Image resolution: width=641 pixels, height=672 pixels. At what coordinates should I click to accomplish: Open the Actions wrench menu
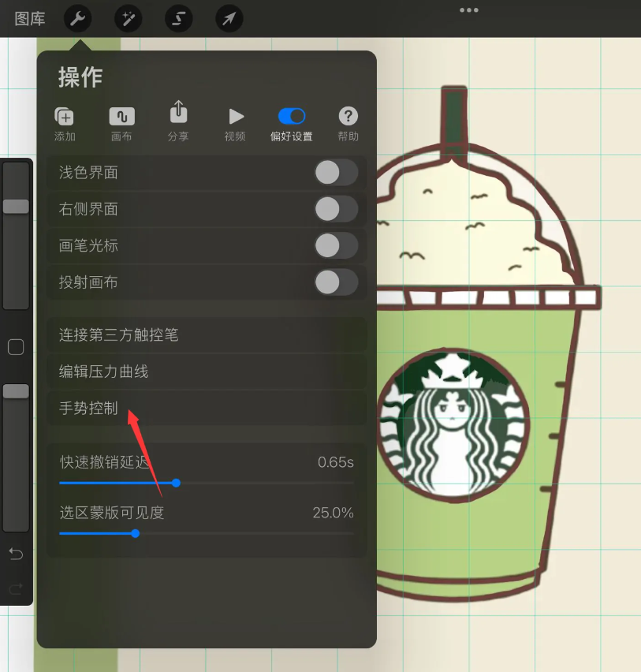[77, 19]
